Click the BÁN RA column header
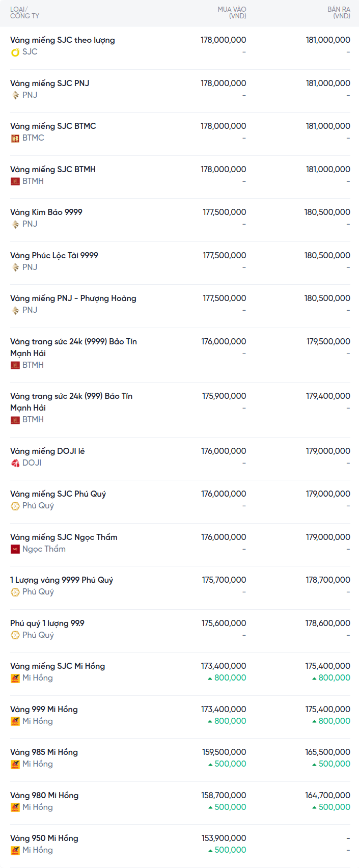This screenshot has width=359, height=868. (339, 13)
